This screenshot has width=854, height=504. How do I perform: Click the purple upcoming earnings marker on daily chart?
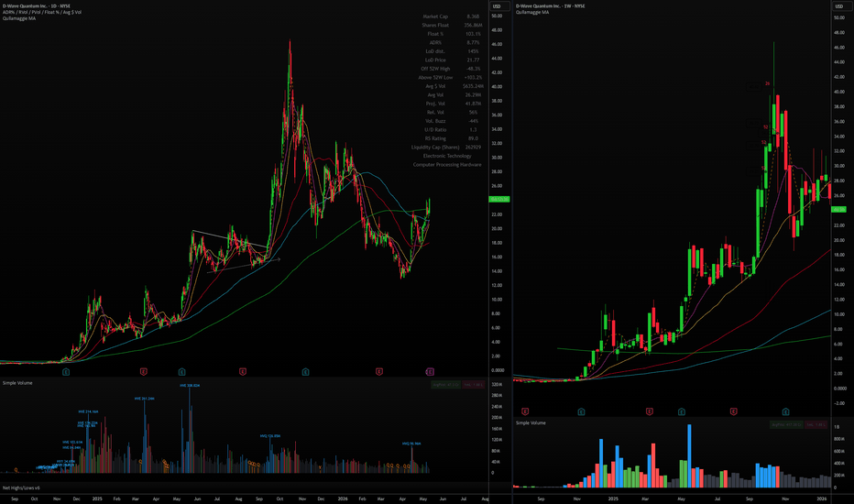(430, 372)
